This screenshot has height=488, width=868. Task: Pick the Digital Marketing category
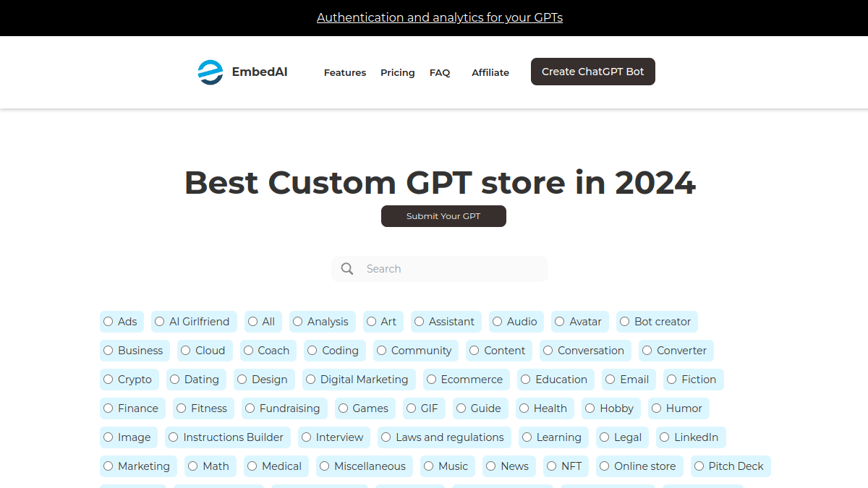coord(359,380)
